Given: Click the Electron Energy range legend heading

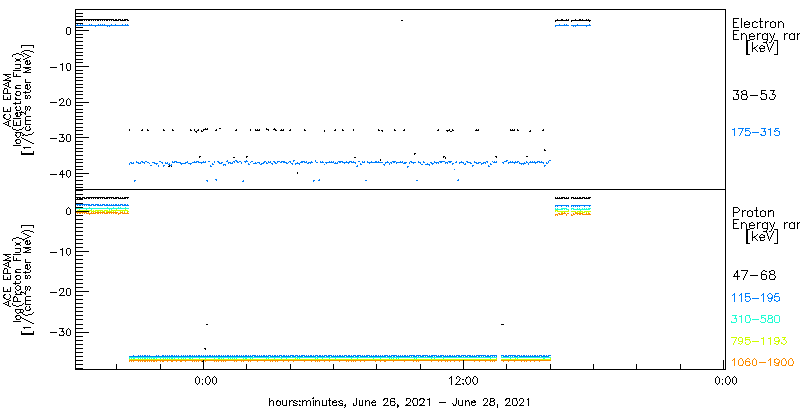Looking at the screenshot, I should 765,37.
